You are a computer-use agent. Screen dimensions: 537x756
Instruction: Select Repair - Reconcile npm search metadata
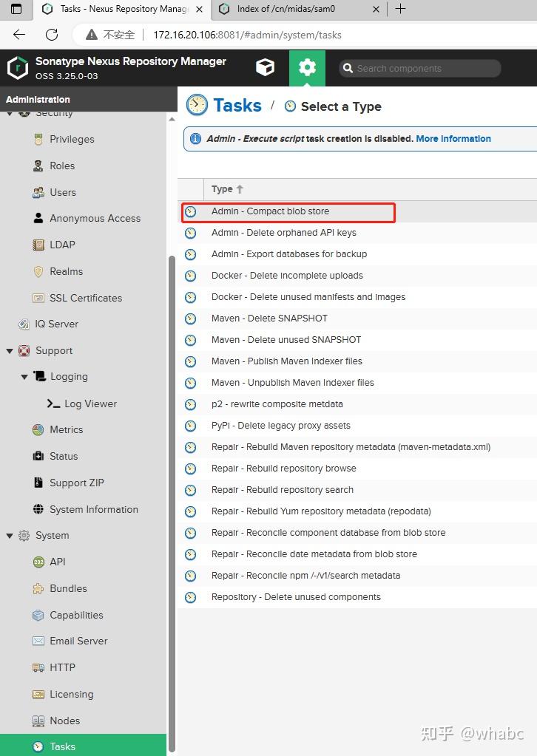coord(357,576)
